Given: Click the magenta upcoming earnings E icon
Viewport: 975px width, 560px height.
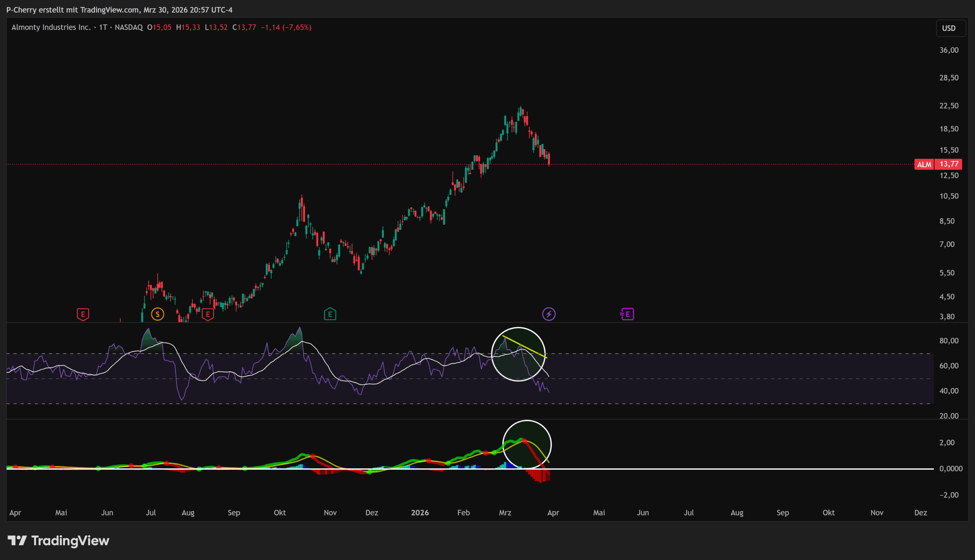Looking at the screenshot, I should 627,314.
